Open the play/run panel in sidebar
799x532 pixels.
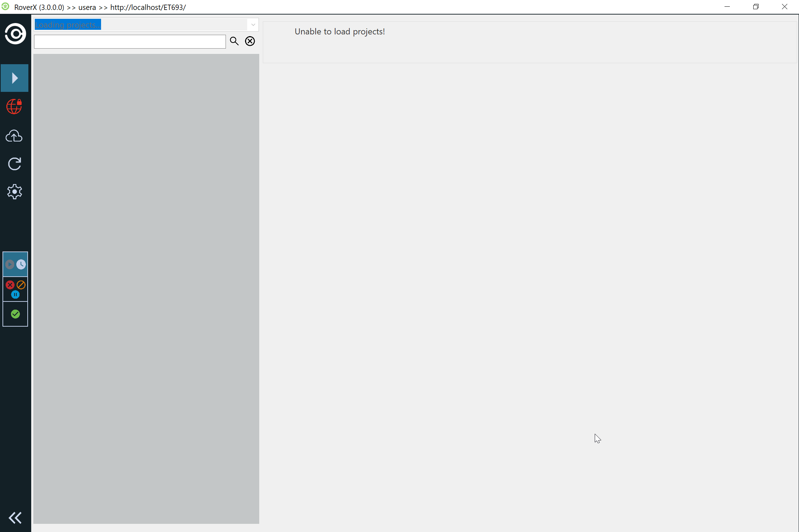(x=15, y=78)
